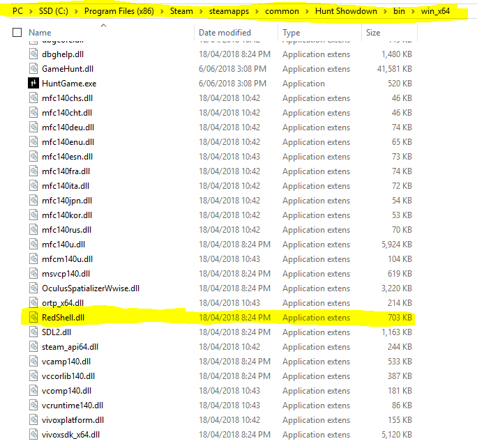The width and height of the screenshot is (477, 448).
Task: Click the 3,220 KB size value
Action: 397,288
